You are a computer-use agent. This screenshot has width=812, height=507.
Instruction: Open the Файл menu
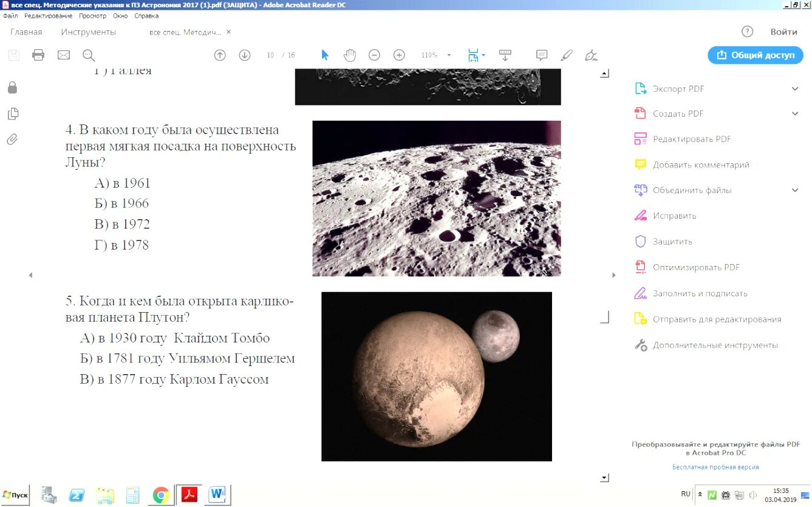coord(10,16)
